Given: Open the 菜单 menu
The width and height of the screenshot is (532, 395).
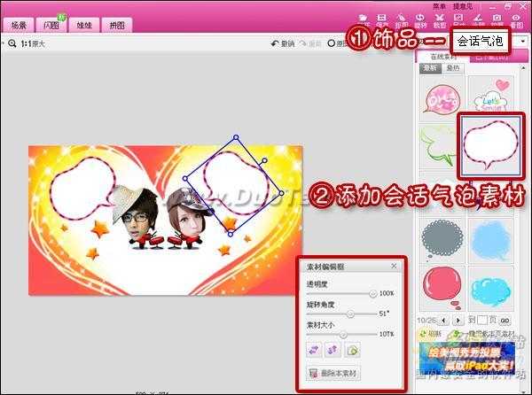Looking at the screenshot, I should tap(439, 6).
